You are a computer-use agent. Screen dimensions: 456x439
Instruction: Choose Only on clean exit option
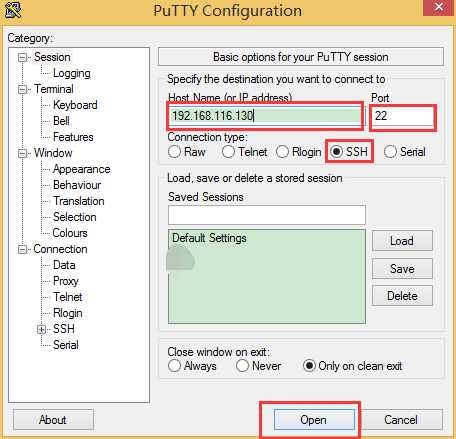(353, 366)
